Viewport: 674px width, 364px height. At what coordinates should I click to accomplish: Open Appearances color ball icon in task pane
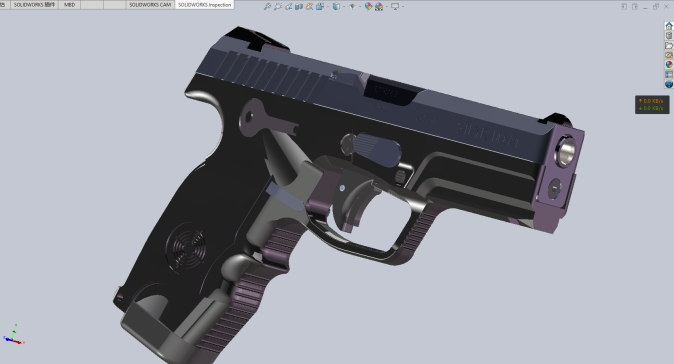point(669,64)
